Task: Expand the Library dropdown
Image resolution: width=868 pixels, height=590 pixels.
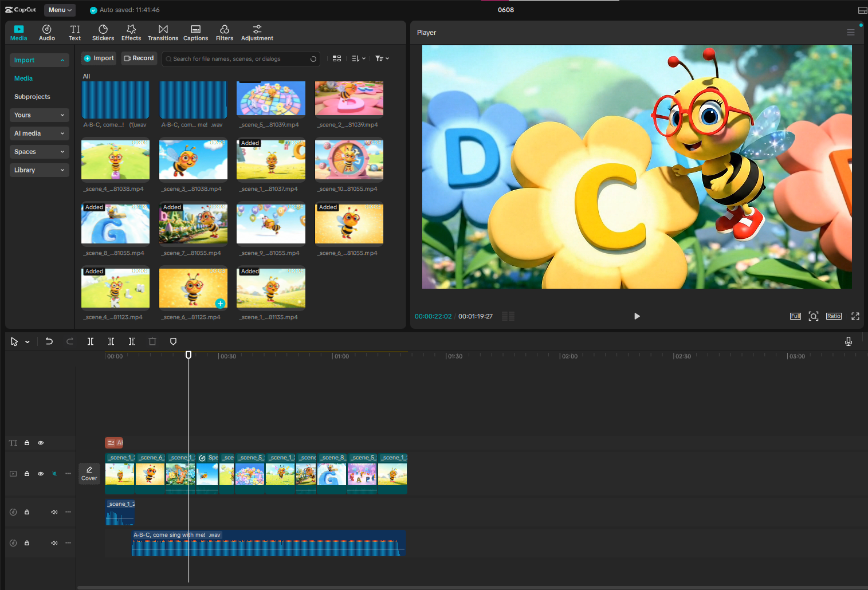Action: (40, 170)
